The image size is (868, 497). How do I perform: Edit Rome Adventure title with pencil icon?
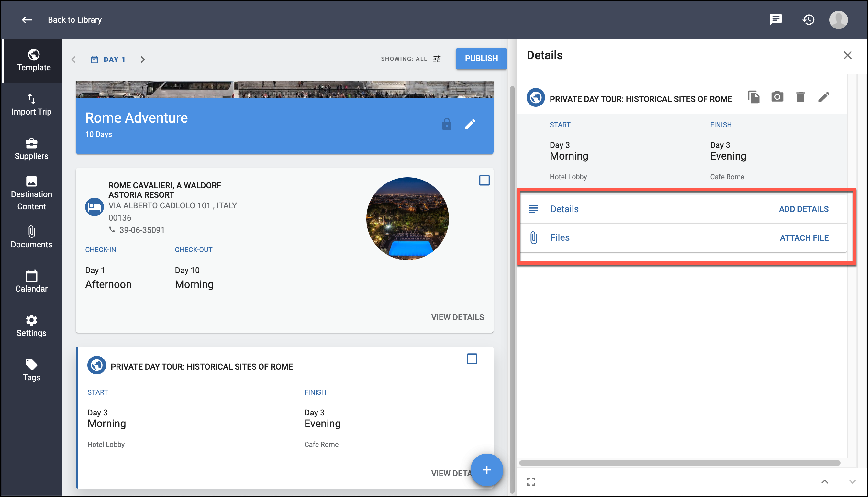pyautogui.click(x=470, y=124)
